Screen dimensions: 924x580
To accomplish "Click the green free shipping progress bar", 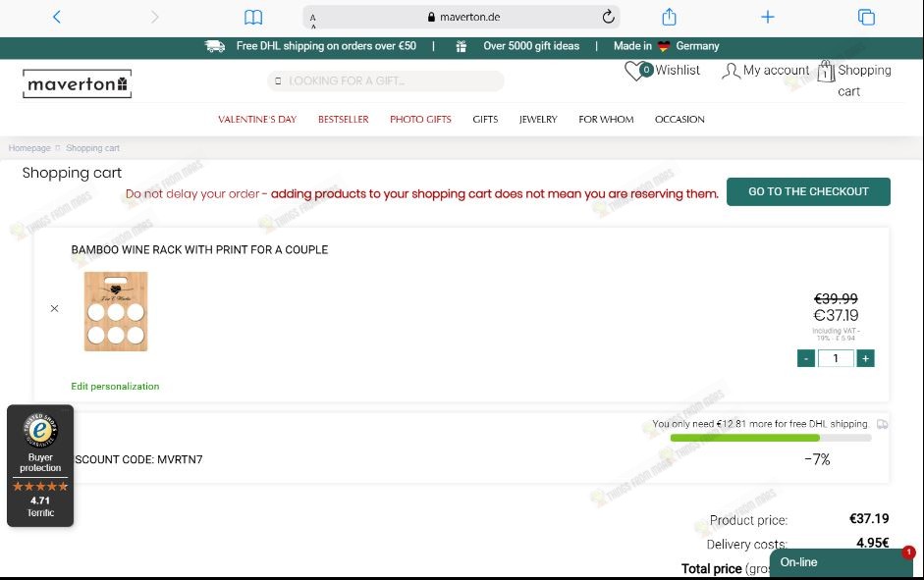I will pos(744,438).
